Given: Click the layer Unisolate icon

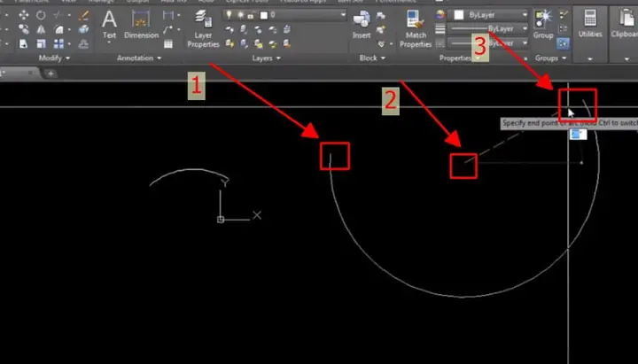Looking at the screenshot, I should (x=244, y=43).
